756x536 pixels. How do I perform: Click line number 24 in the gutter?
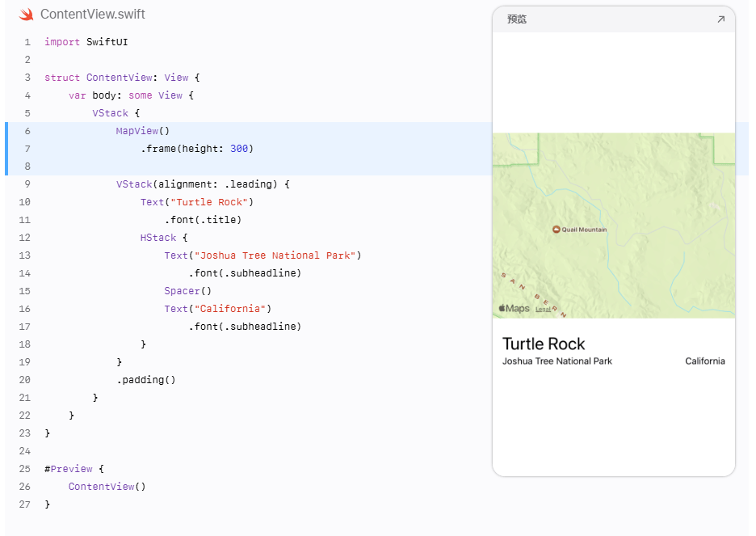click(24, 451)
